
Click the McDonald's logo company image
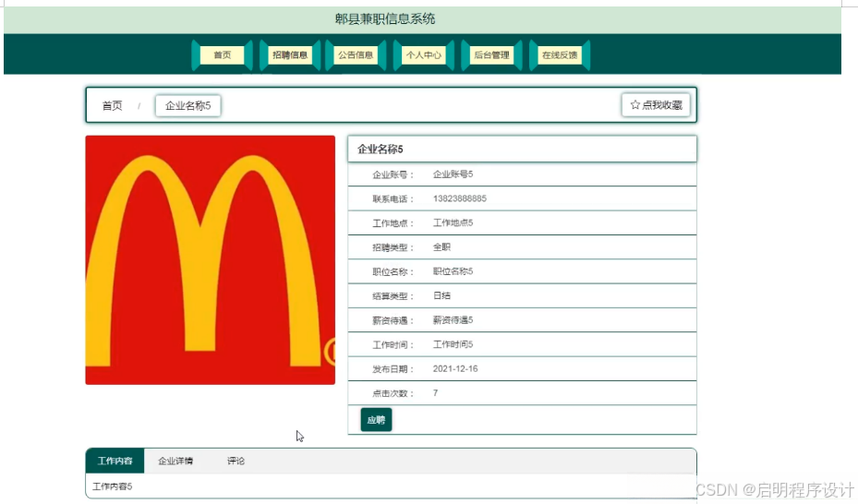coord(211,260)
